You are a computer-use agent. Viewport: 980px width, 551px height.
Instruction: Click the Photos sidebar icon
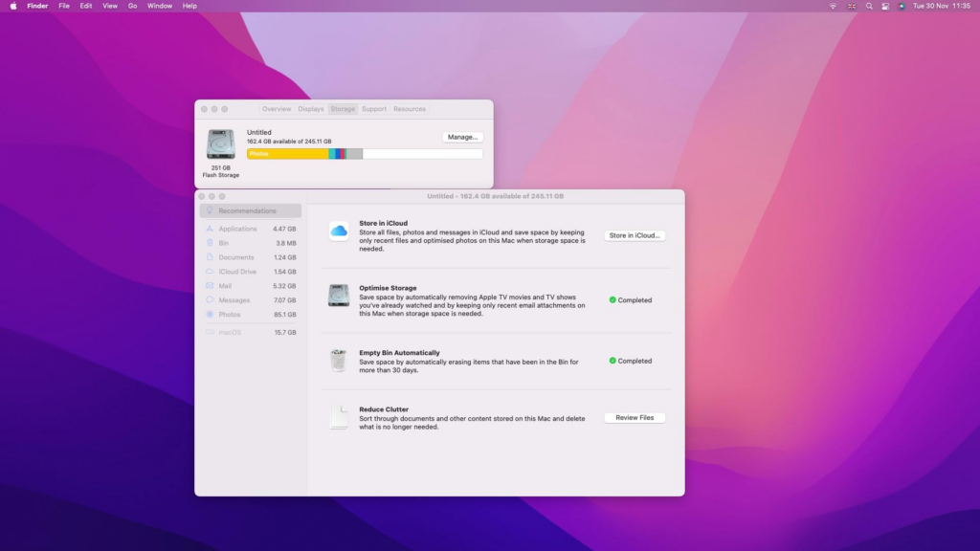[x=210, y=315]
